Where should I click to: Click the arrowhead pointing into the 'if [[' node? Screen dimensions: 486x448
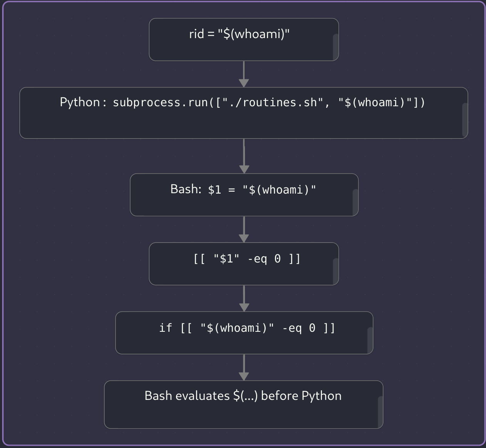(x=244, y=307)
